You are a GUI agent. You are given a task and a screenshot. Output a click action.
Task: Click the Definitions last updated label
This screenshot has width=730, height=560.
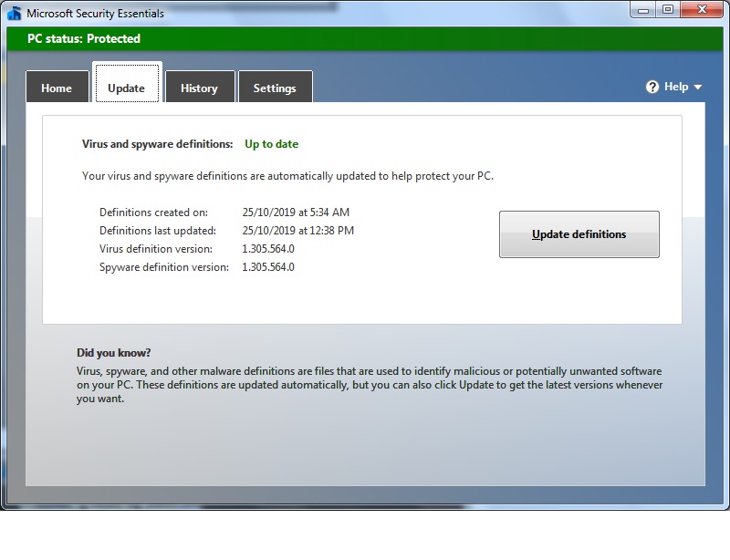158,231
